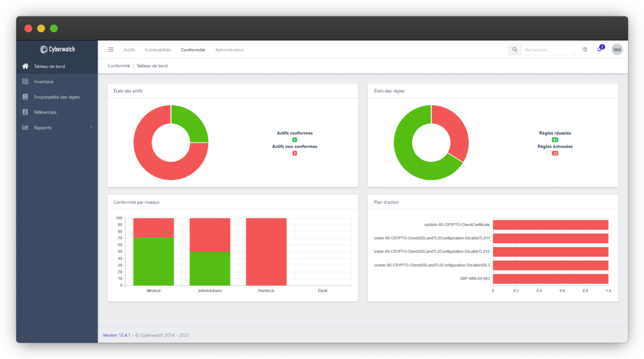Open the Administration menu
The height and width of the screenshot is (359, 644).
click(229, 49)
